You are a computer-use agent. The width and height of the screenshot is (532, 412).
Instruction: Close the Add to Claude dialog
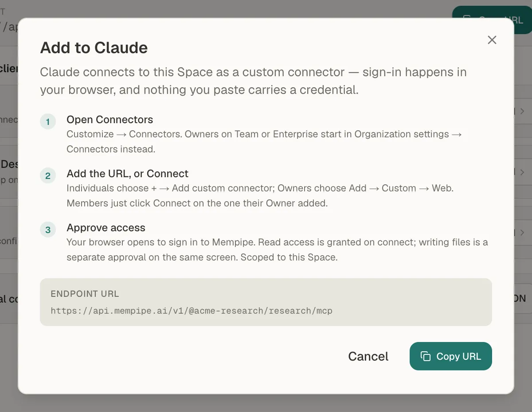click(x=492, y=40)
